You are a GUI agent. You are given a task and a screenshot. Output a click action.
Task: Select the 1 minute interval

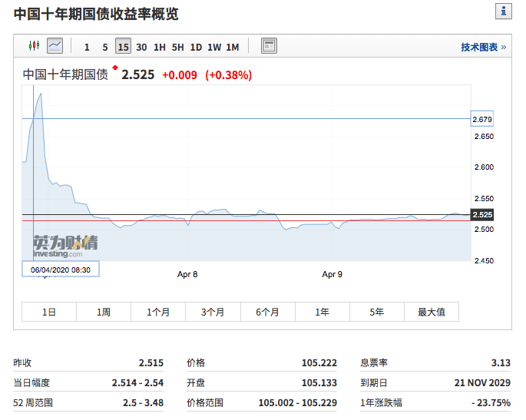87,47
